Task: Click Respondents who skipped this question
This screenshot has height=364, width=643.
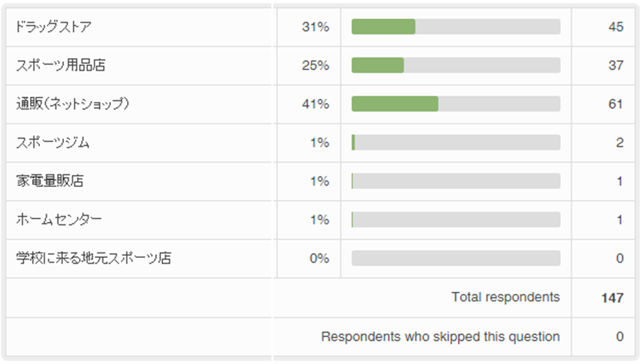Action: [x=440, y=337]
